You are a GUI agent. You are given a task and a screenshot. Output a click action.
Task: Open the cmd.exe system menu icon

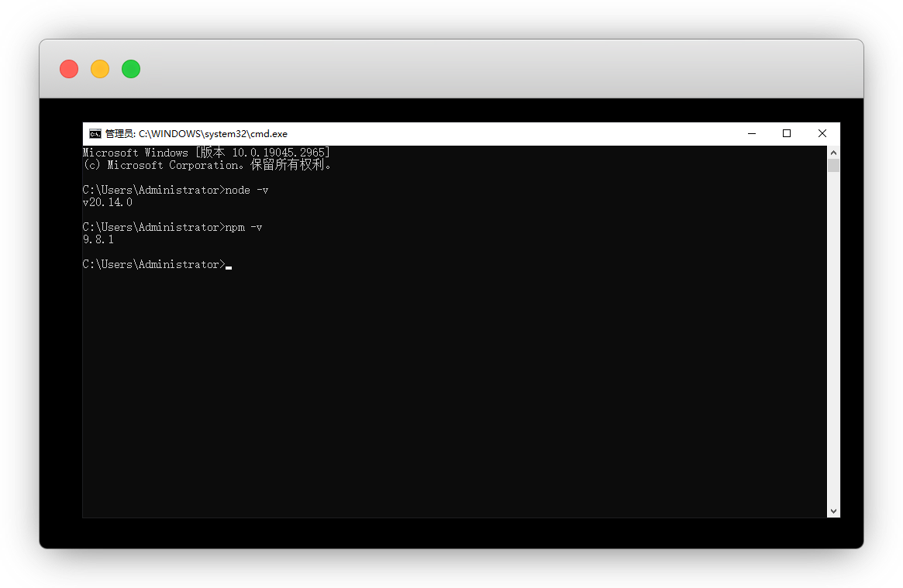point(95,134)
